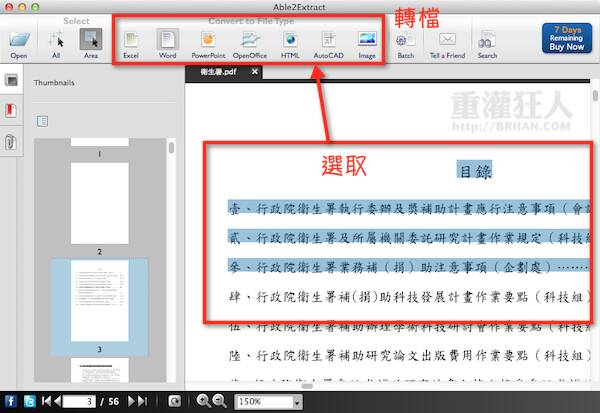The image size is (600, 413).
Task: Go to the previous page
Action: 57,401
